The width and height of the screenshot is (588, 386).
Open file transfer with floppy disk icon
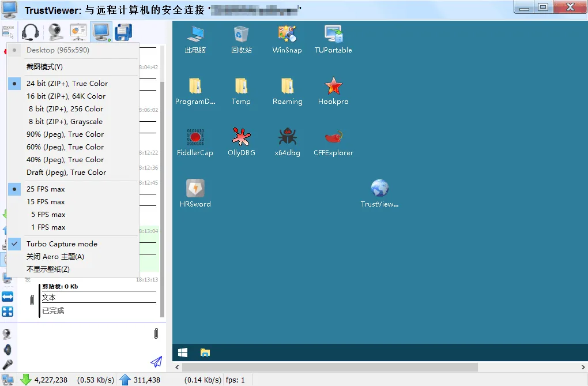coord(122,32)
